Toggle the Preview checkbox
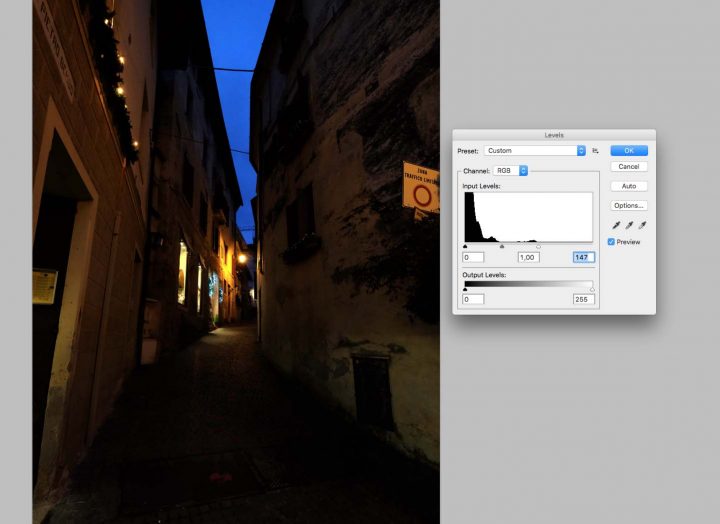The width and height of the screenshot is (720, 524). 611,242
